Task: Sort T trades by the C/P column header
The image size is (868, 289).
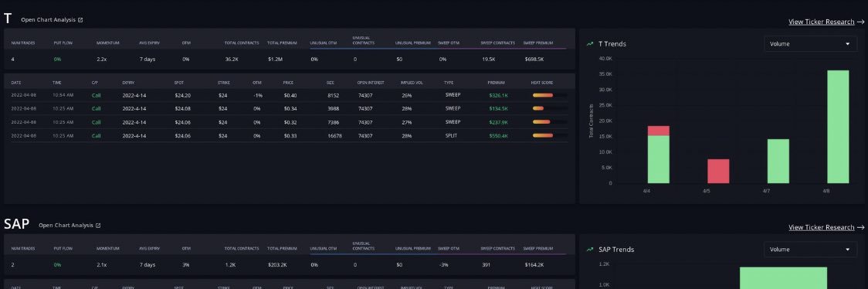Action: 95,83
